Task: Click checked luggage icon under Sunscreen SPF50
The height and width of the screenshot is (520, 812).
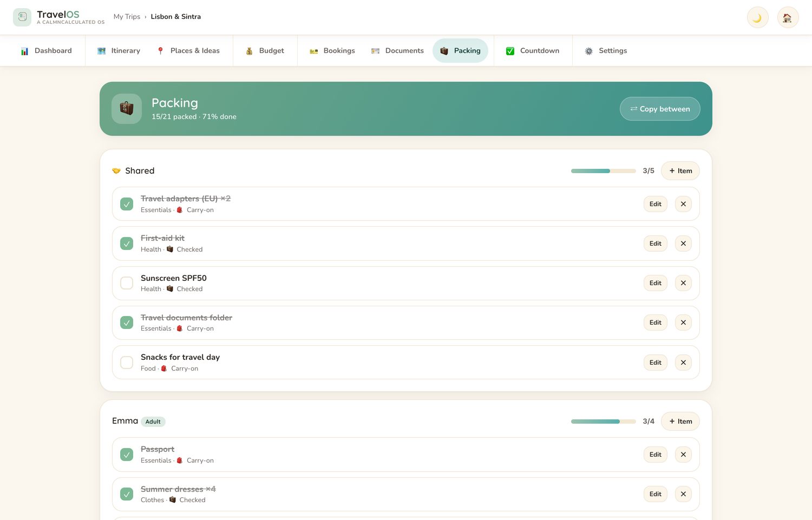Action: 170,289
